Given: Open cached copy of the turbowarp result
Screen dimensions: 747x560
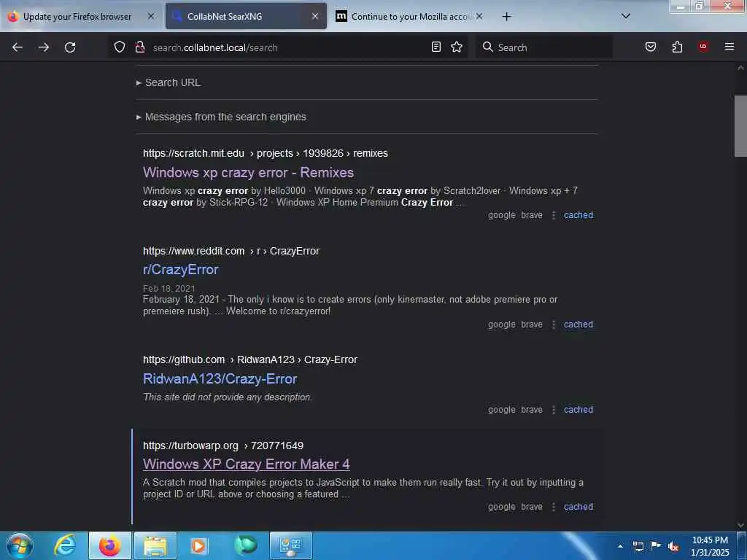Looking at the screenshot, I should (x=578, y=507).
